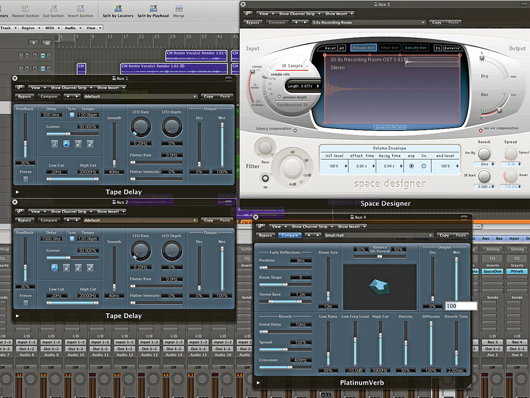Screen dimensions: 530x398
Task: Open Track menu in arrange area
Action: pyautogui.click(x=8, y=28)
